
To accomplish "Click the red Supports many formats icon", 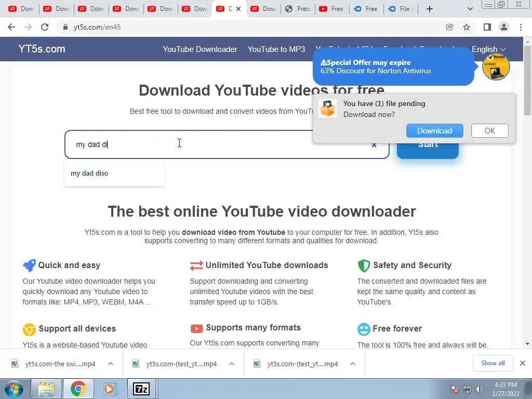I will pyautogui.click(x=196, y=328).
